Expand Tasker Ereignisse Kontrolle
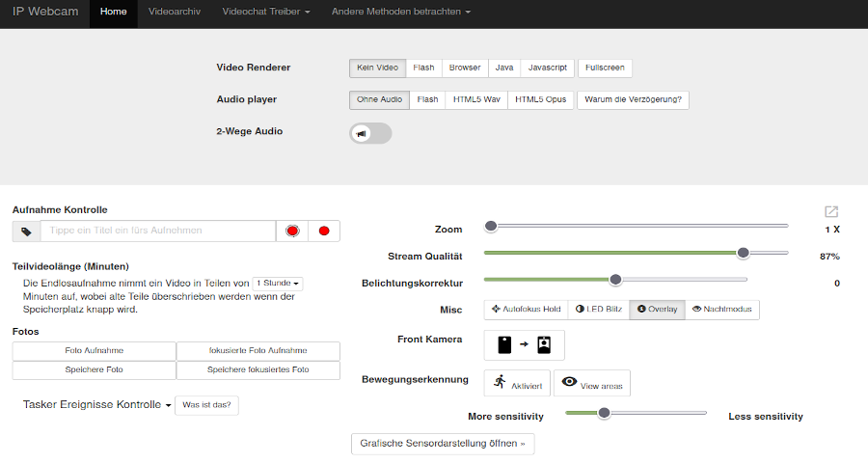The height and width of the screenshot is (463, 868). (96, 405)
